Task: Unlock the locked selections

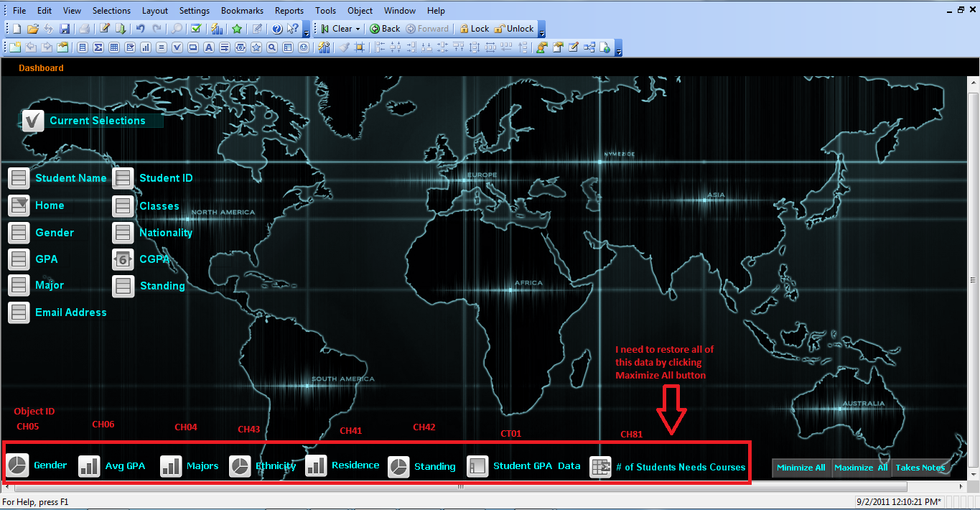Action: pos(513,29)
